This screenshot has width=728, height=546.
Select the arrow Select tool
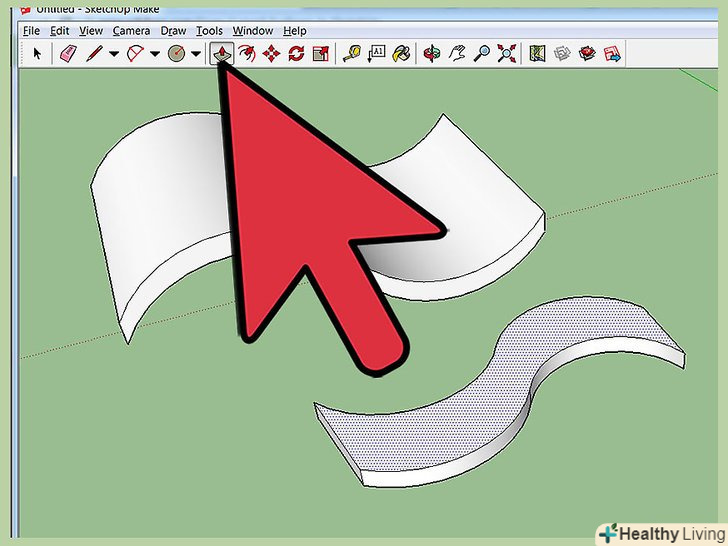click(x=37, y=53)
